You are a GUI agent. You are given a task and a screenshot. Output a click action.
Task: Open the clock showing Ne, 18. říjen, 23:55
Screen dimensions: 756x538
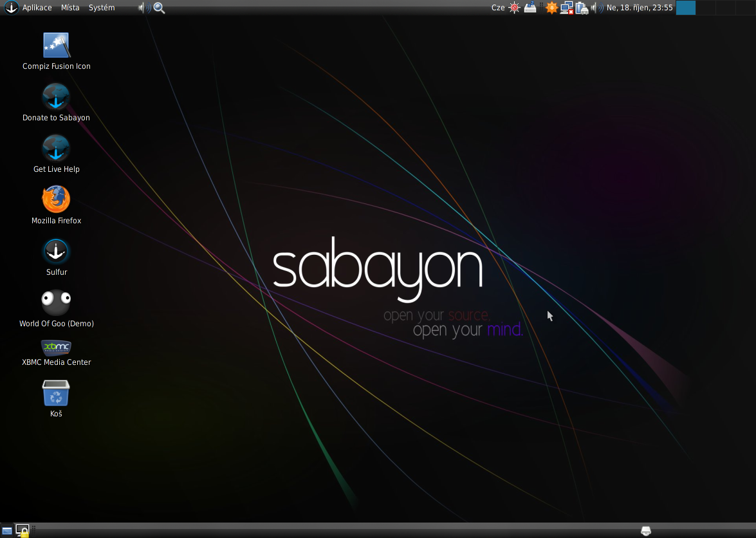coord(640,8)
